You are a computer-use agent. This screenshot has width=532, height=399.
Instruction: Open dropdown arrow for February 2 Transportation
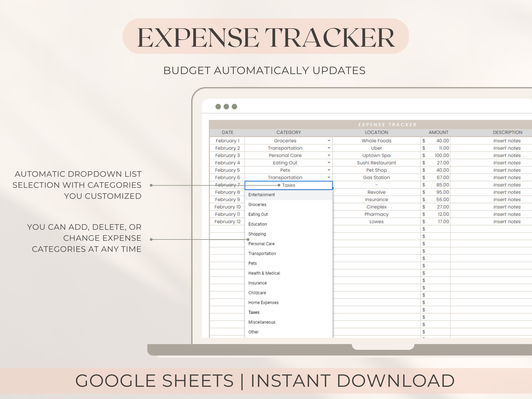pyautogui.click(x=329, y=148)
